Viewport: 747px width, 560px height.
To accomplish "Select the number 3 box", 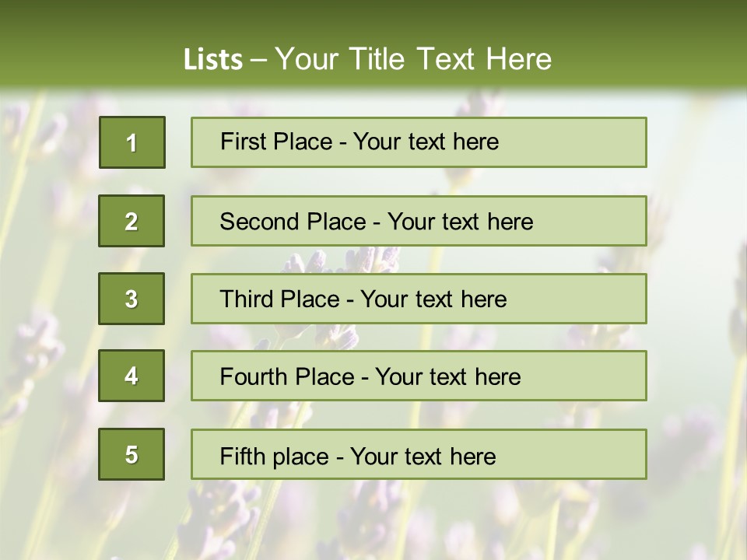I will (132, 299).
